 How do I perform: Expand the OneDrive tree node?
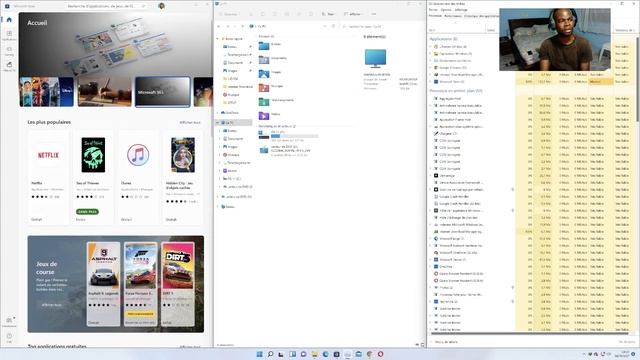tap(218, 113)
